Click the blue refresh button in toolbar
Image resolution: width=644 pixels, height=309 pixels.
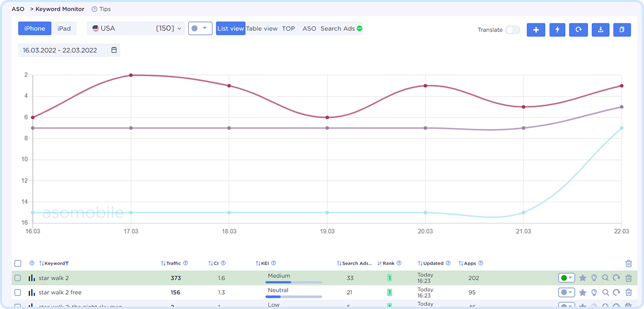tap(579, 30)
